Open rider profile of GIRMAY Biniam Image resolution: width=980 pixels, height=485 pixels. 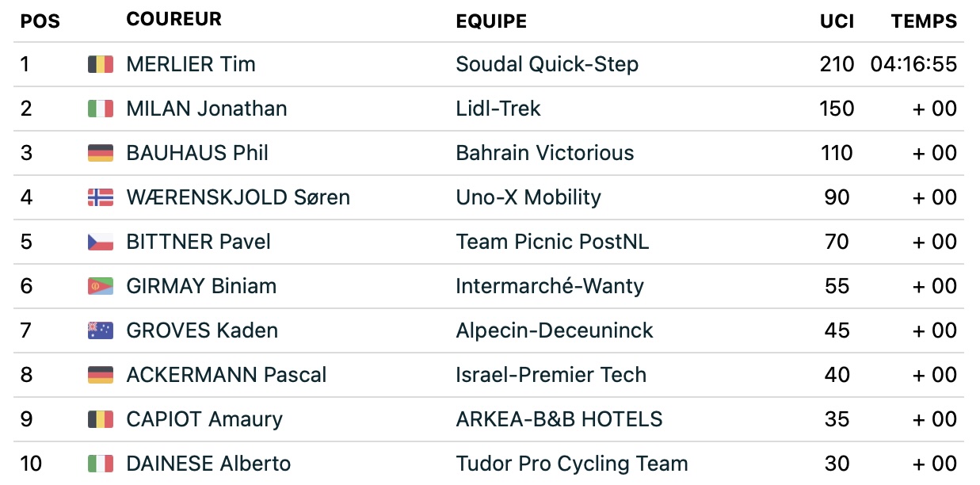(201, 286)
